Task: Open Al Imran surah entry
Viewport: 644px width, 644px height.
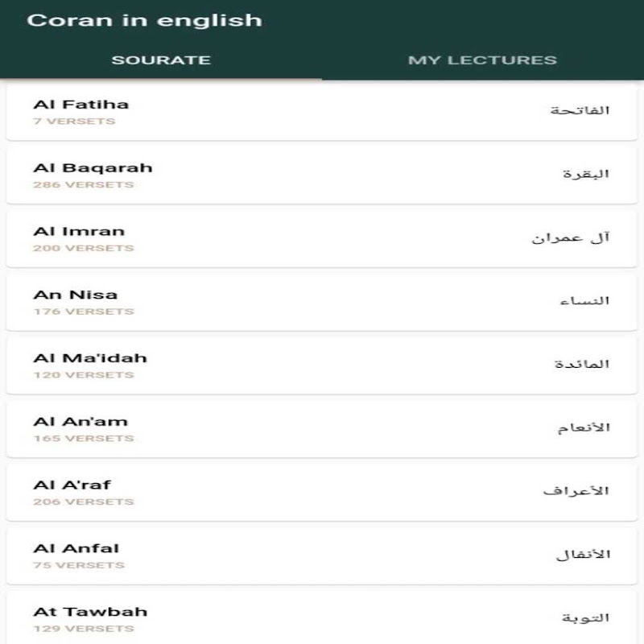Action: pos(322,238)
